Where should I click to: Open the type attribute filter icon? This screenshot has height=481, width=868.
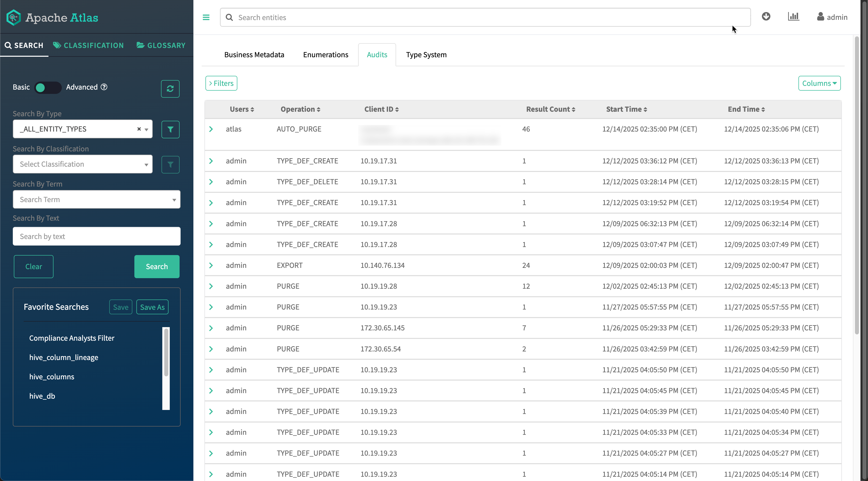tap(170, 129)
